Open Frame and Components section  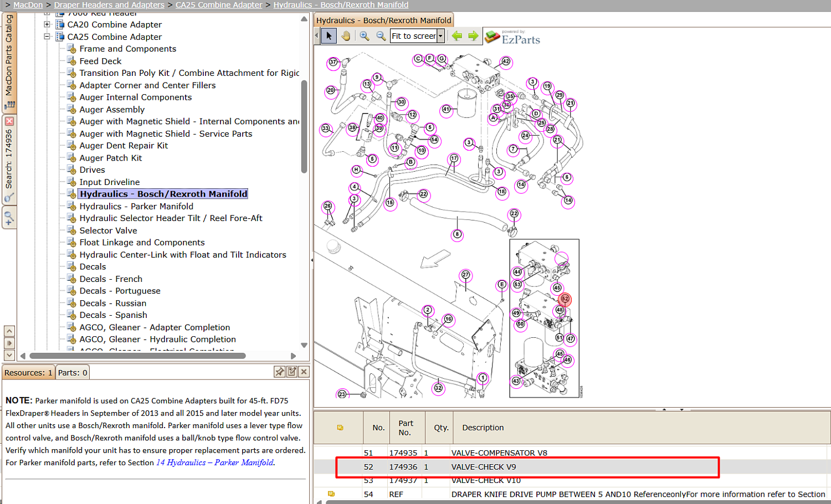(x=128, y=49)
